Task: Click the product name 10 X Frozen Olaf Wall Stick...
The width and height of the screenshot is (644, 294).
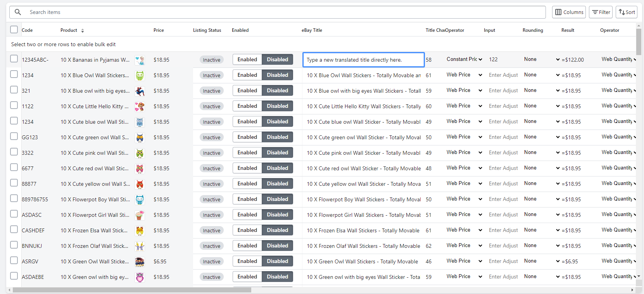Action: point(94,246)
